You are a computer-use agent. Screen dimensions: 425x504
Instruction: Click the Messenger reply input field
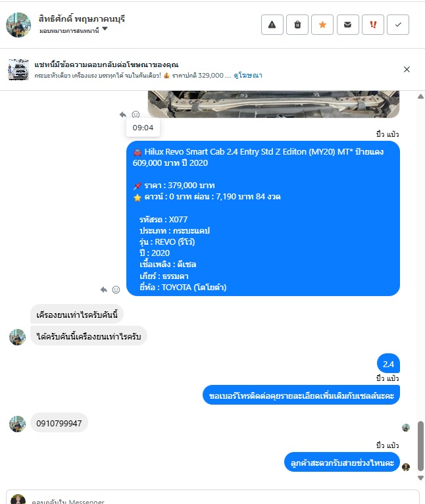[213, 498]
